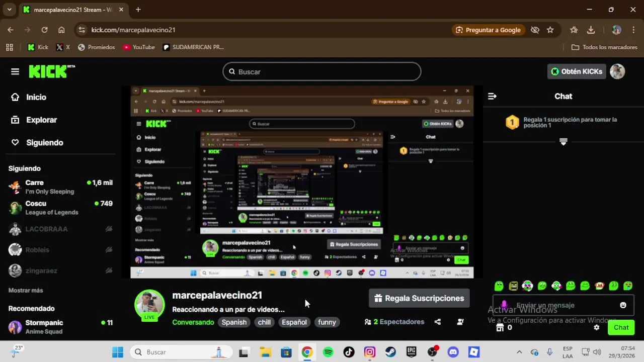Open Conversando category link
The width and height of the screenshot is (644, 362).
click(x=193, y=322)
